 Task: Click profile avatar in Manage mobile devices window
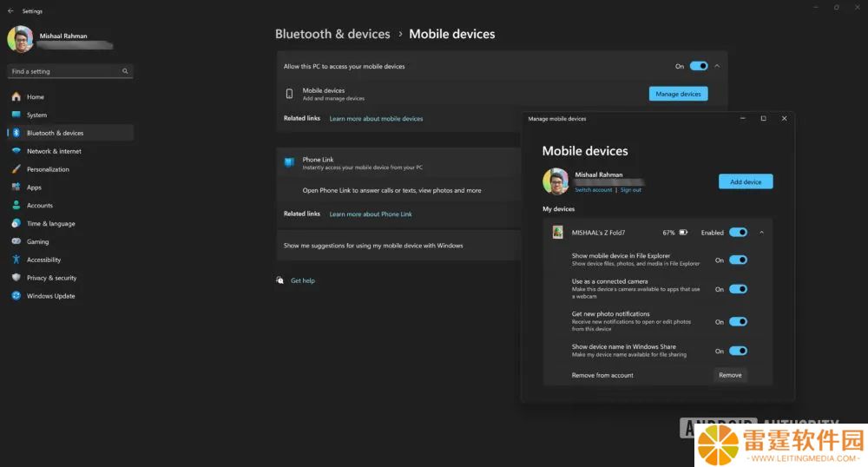coord(556,181)
